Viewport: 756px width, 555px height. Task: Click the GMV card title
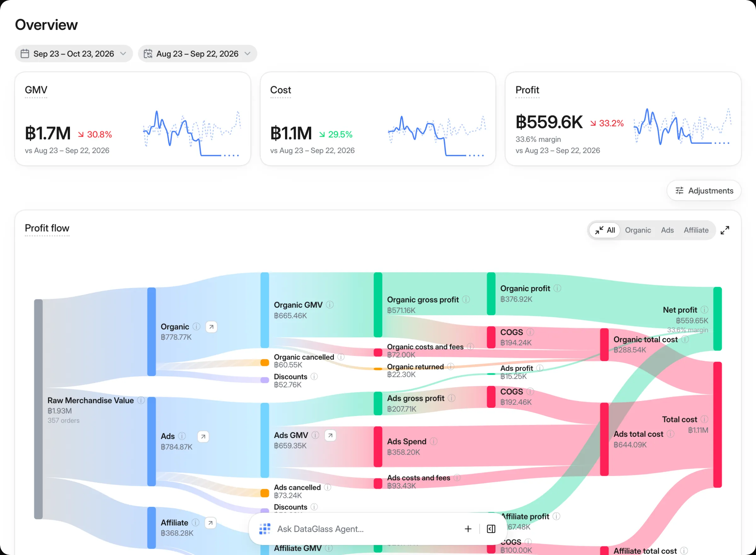point(36,90)
